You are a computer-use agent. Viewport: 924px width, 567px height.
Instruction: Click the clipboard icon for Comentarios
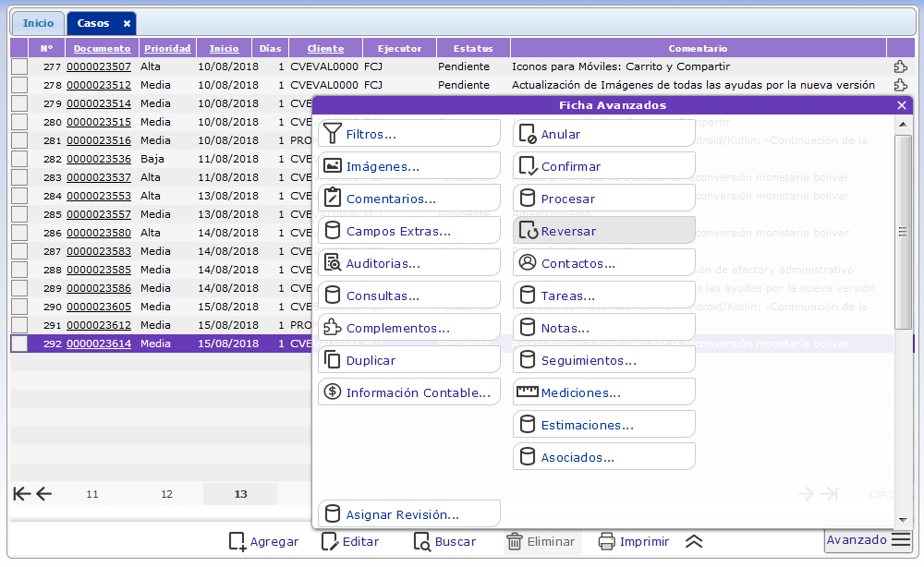(x=332, y=199)
